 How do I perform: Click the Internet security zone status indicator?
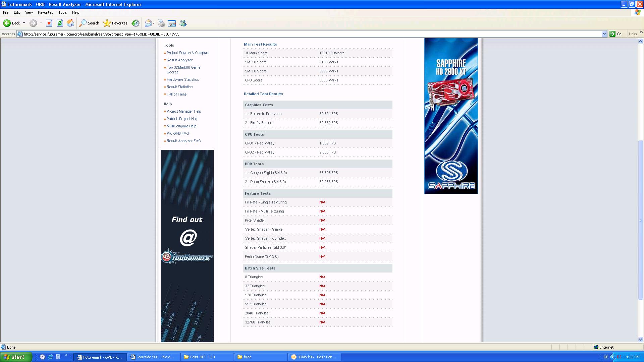coord(603,347)
